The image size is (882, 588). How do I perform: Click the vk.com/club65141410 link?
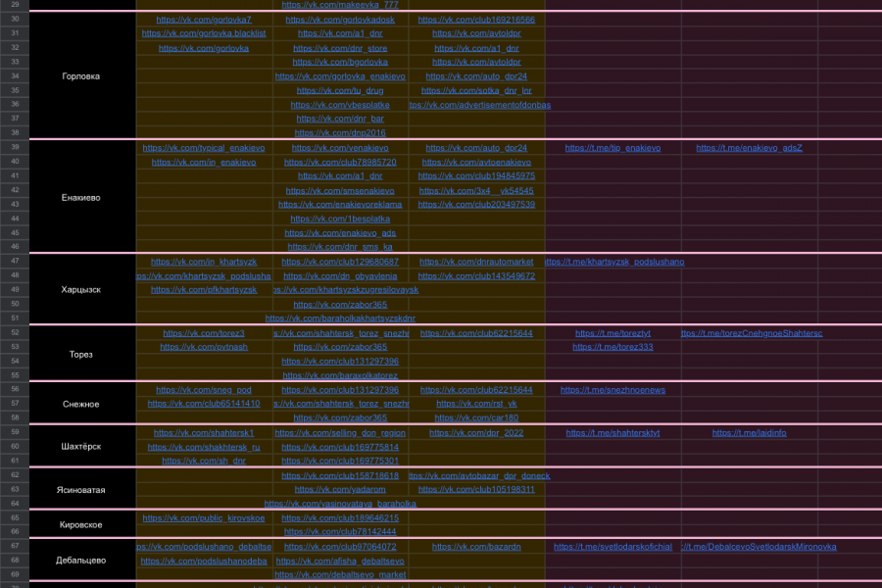[x=204, y=404]
